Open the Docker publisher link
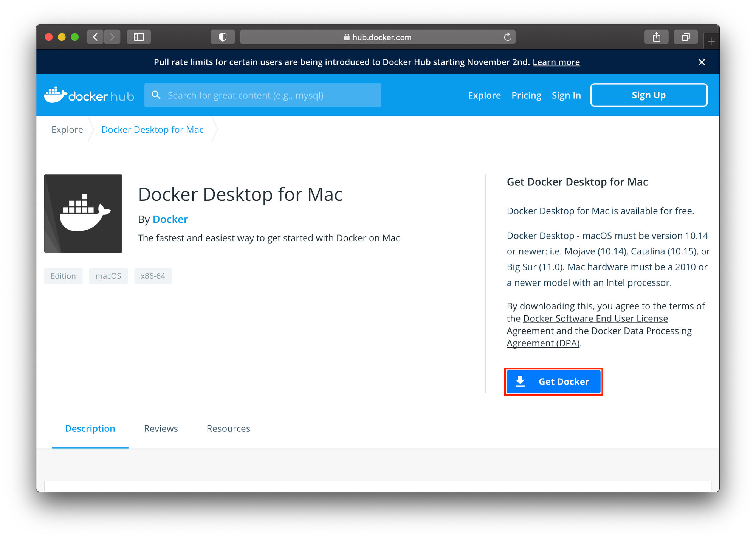This screenshot has height=540, width=756. coord(170,219)
